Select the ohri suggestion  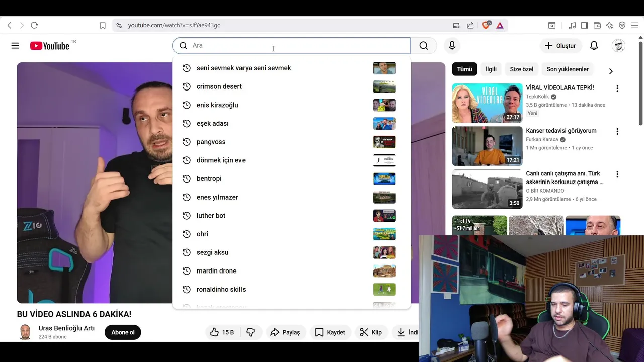click(x=291, y=234)
